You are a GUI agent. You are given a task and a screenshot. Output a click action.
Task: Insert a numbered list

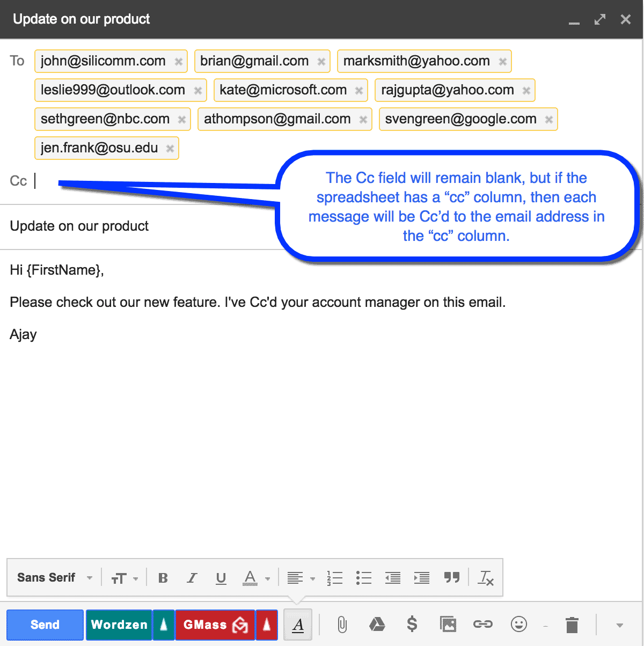(x=334, y=577)
